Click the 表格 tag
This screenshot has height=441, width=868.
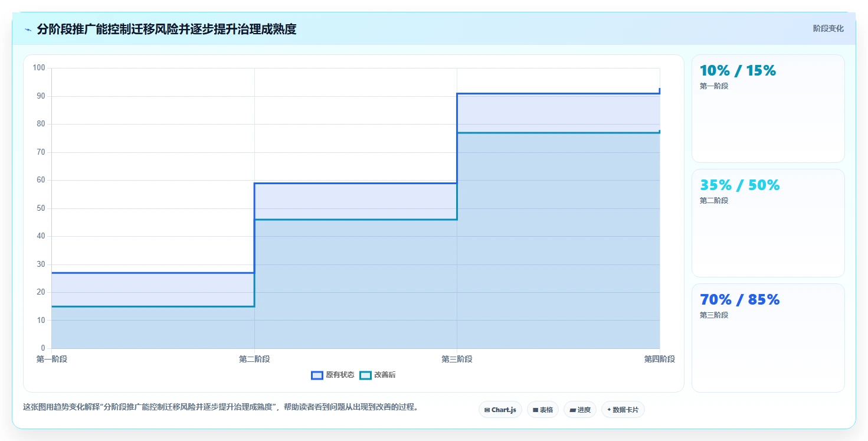click(543, 410)
